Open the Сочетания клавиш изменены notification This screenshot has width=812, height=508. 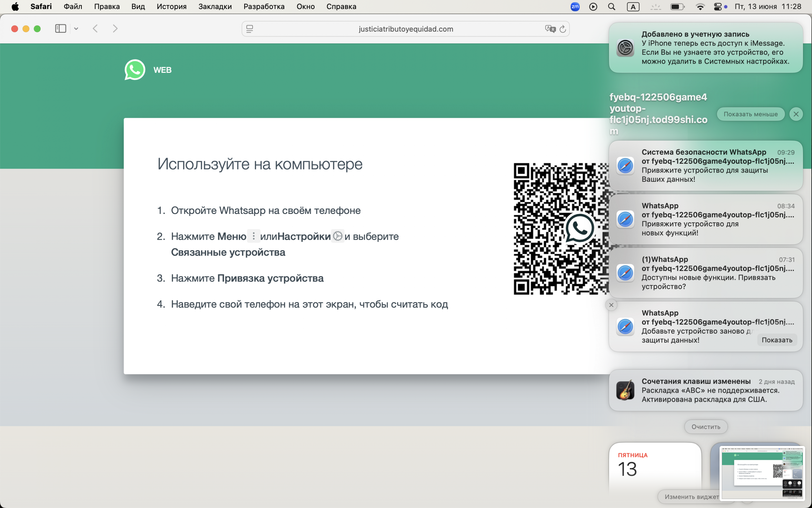pyautogui.click(x=706, y=390)
